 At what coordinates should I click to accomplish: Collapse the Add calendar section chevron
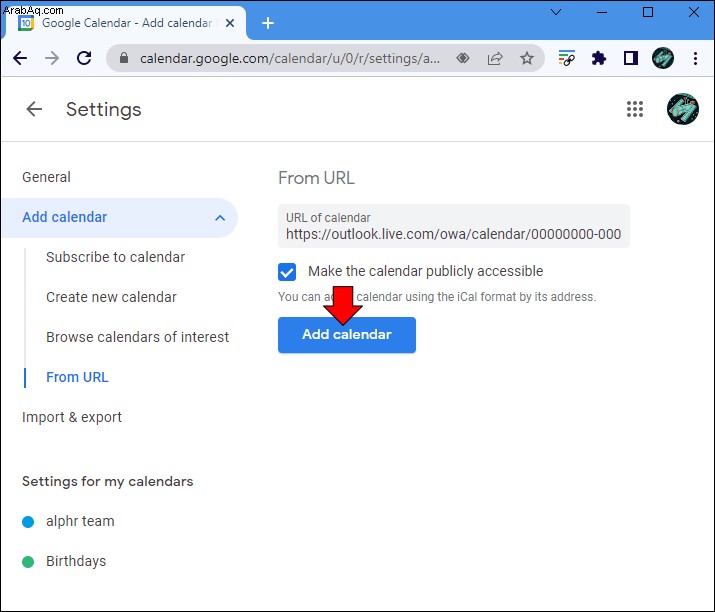(x=220, y=218)
